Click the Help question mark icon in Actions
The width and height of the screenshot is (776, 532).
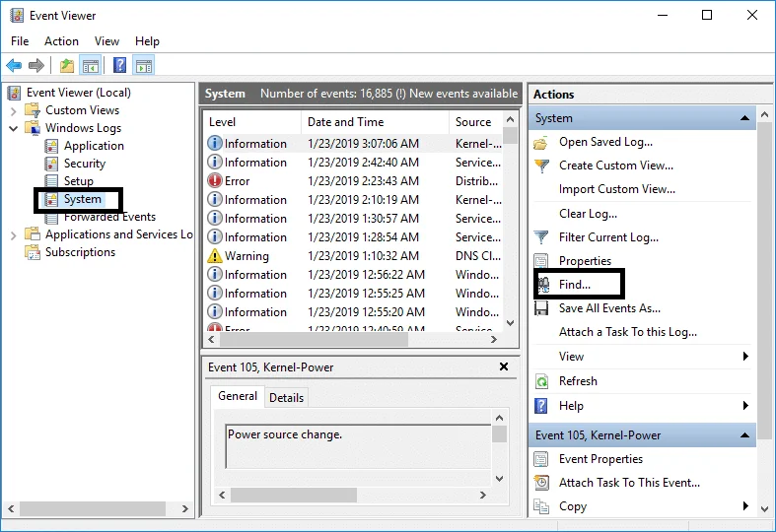[541, 406]
